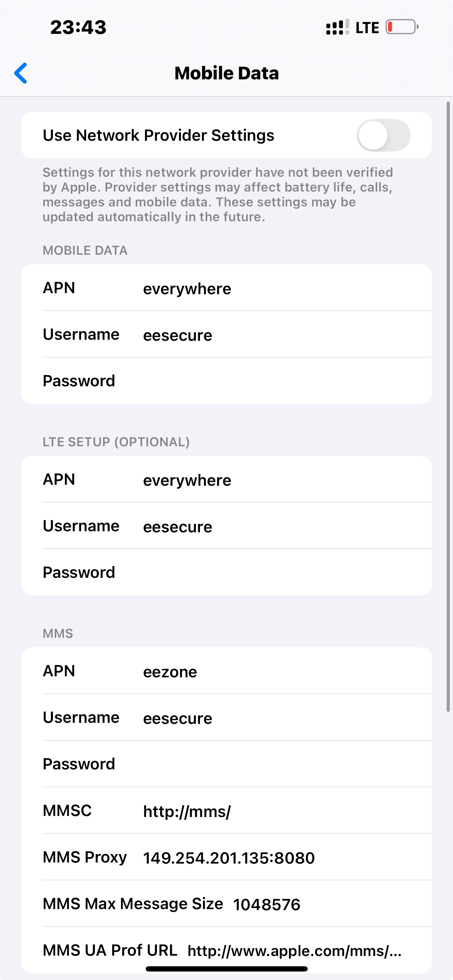Click the vertical scroll indicator
453x980 pixels.
click(x=448, y=406)
